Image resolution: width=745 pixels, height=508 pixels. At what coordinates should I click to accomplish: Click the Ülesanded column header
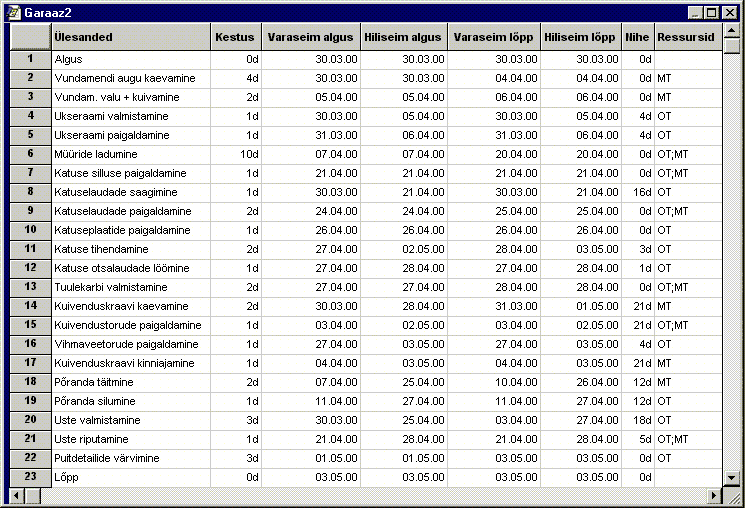[x=131, y=37]
